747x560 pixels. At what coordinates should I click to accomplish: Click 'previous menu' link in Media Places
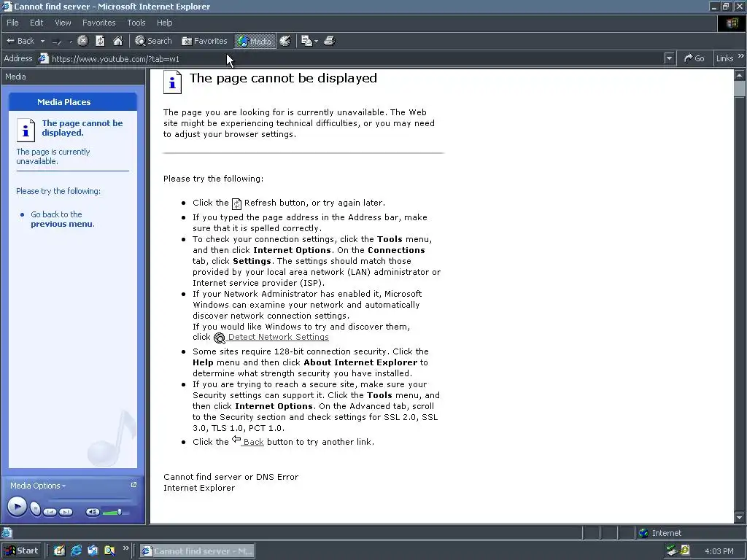click(61, 224)
